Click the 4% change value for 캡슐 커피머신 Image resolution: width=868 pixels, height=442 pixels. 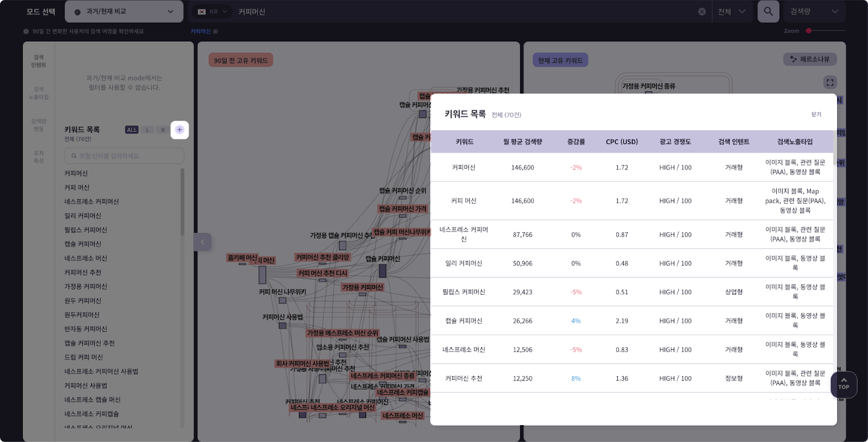pos(576,321)
